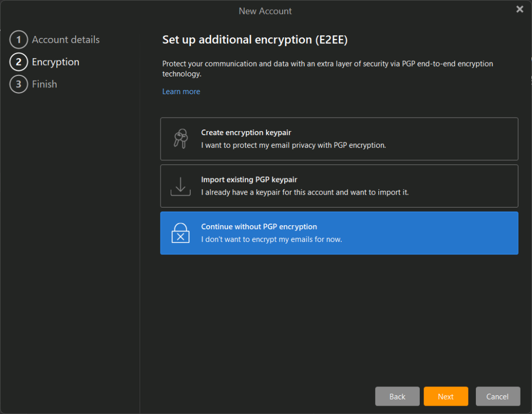The width and height of the screenshot is (532, 414).
Task: Click the step 2 circle number
Action: [18, 62]
